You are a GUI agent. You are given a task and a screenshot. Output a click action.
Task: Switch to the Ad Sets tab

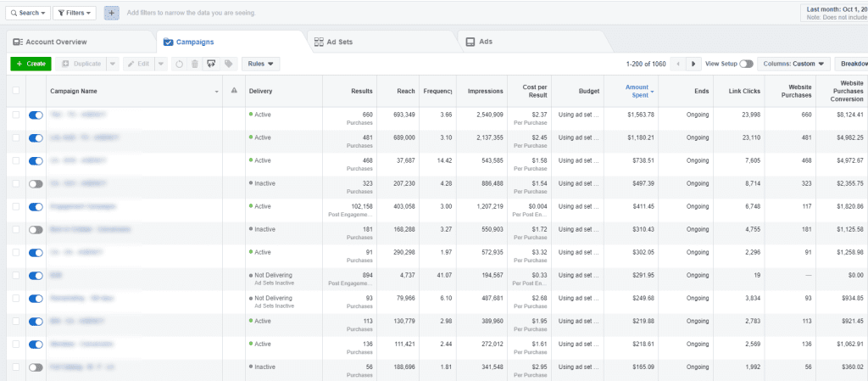(x=338, y=42)
